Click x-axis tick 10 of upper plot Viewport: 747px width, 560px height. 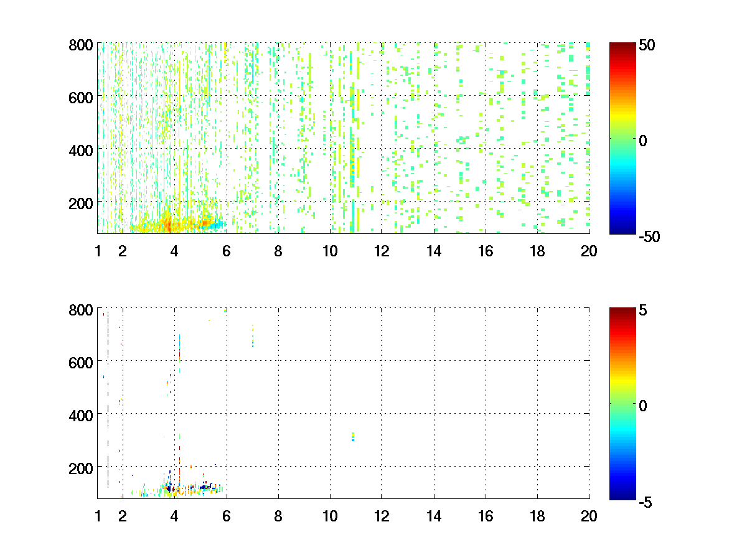330,251
